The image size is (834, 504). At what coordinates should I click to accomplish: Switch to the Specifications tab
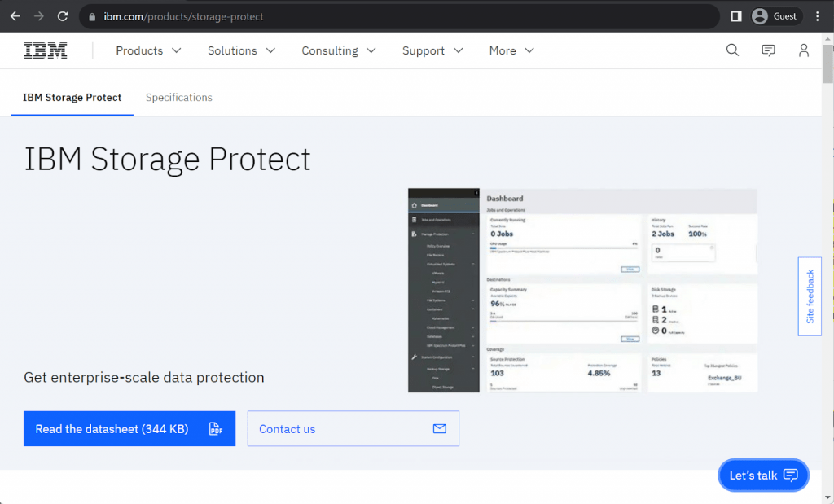click(x=178, y=97)
